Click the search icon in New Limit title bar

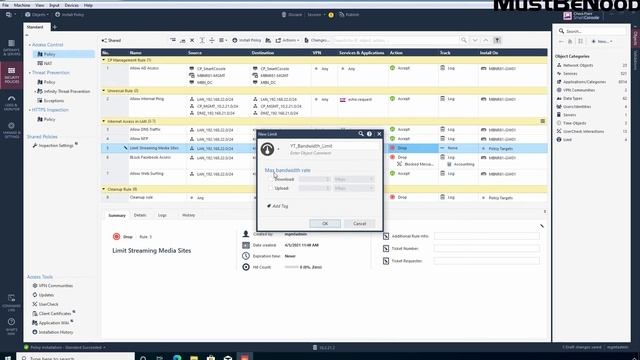coord(361,134)
